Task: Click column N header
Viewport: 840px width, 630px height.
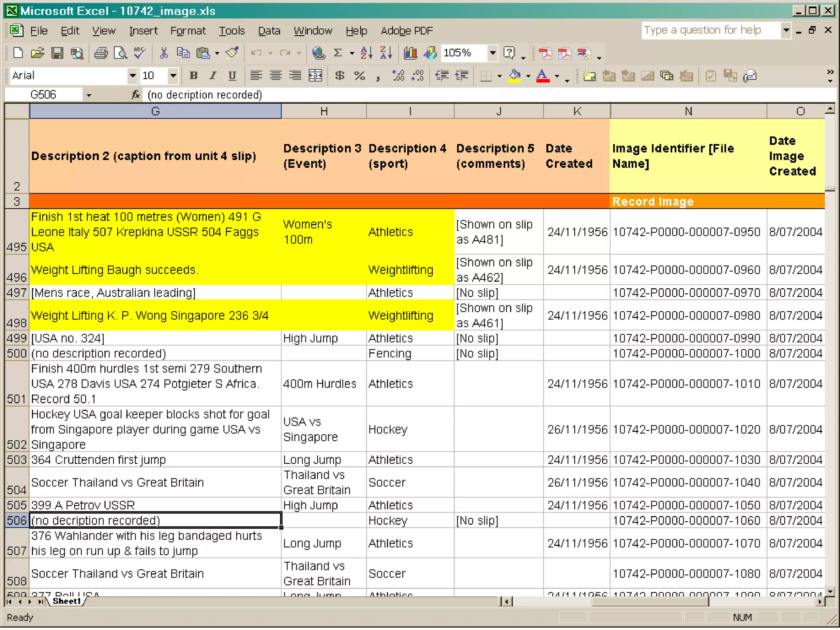Action: click(x=688, y=112)
